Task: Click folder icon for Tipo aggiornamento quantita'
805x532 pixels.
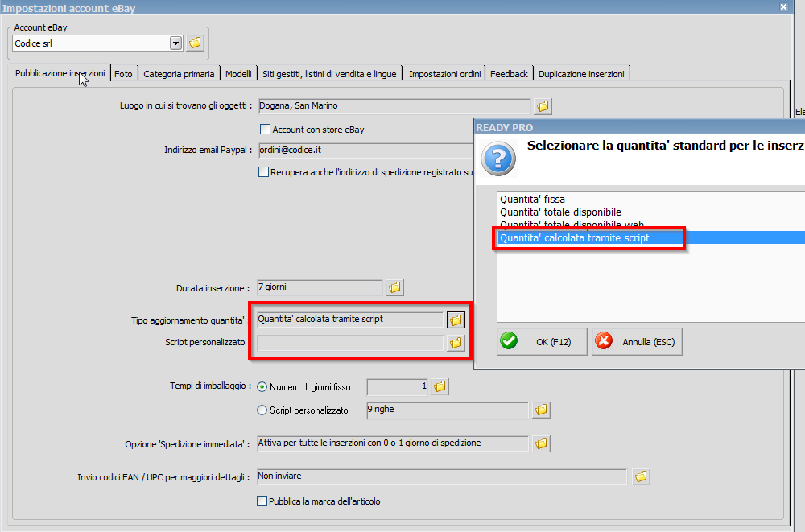Action: click(456, 320)
